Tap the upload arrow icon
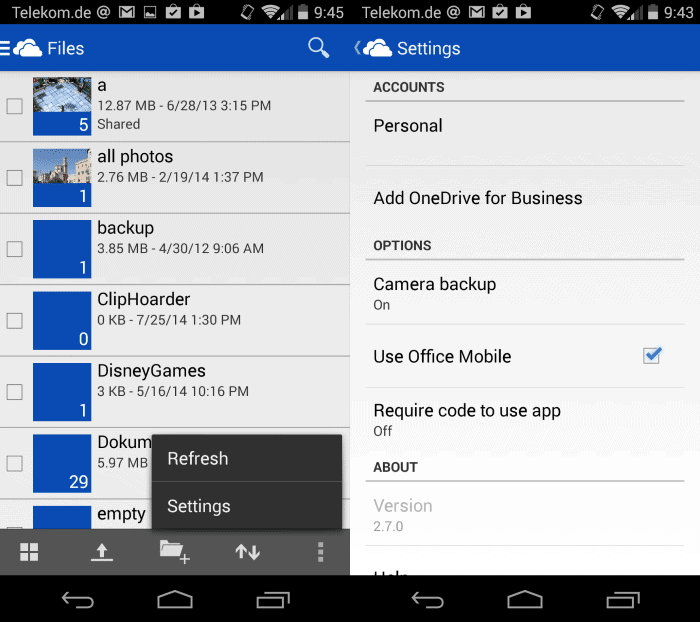This screenshot has height=622, width=700. (102, 552)
